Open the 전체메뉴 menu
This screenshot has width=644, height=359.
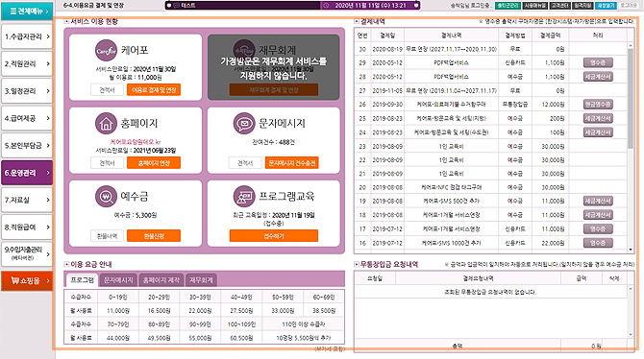(27, 12)
